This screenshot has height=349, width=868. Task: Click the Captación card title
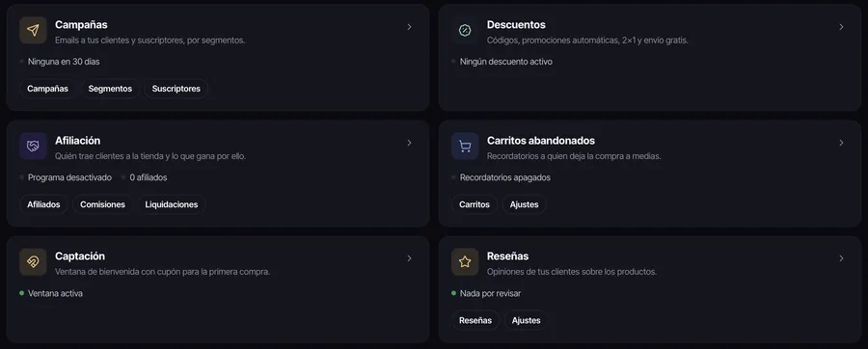point(80,256)
